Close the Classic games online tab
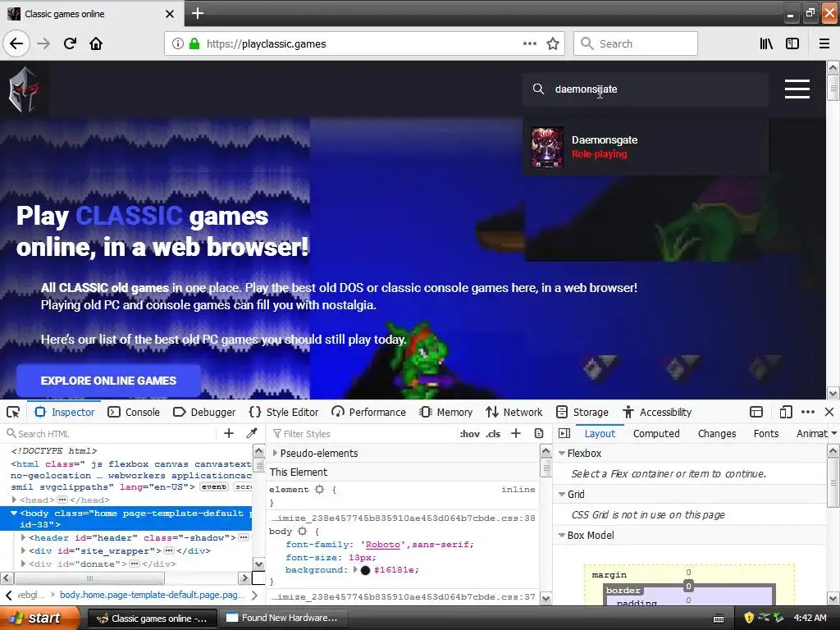Viewport: 840px width, 630px height. (170, 14)
